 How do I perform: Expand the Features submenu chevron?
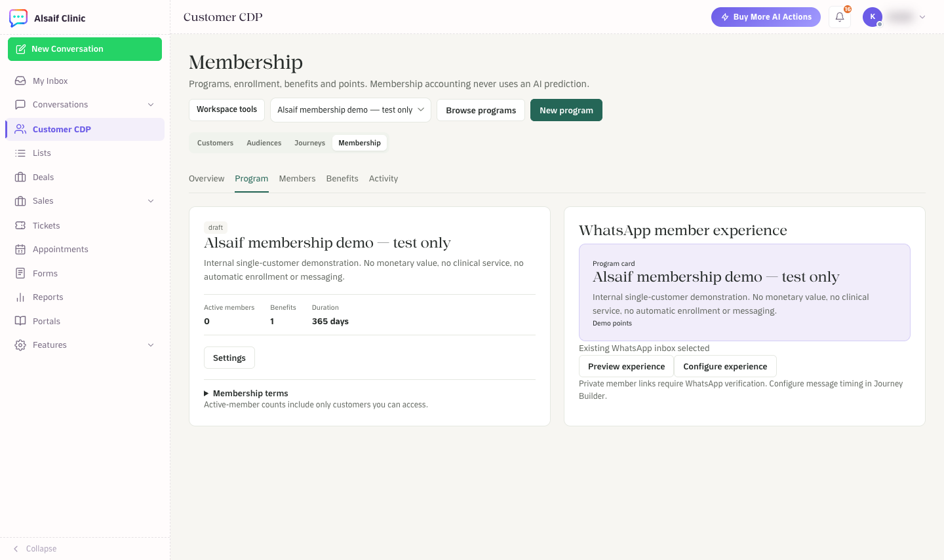tap(151, 345)
